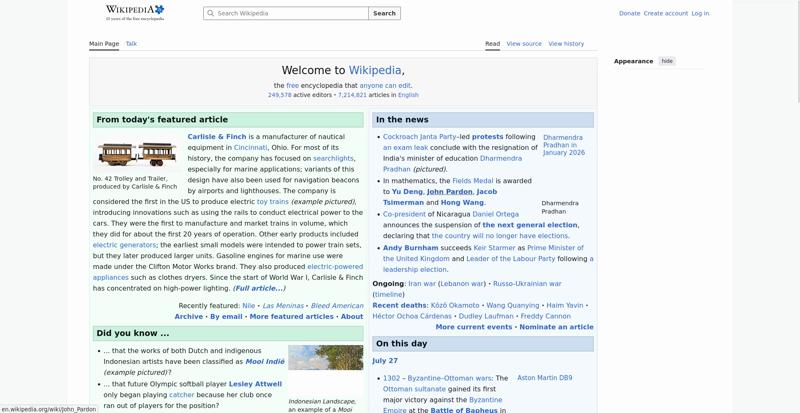Click the Log in link
Image resolution: width=800 pixels, height=413 pixels.
(x=700, y=13)
